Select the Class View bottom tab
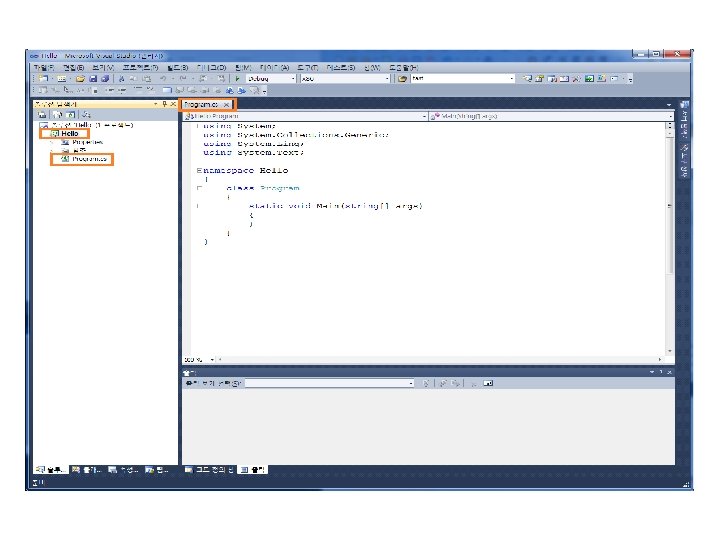720x540 pixels. pyautogui.click(x=87, y=470)
